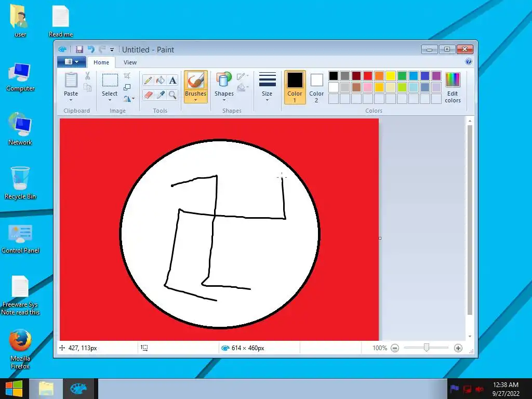The image size is (532, 399).
Task: Expand the Paste dropdown arrow
Action: click(71, 100)
